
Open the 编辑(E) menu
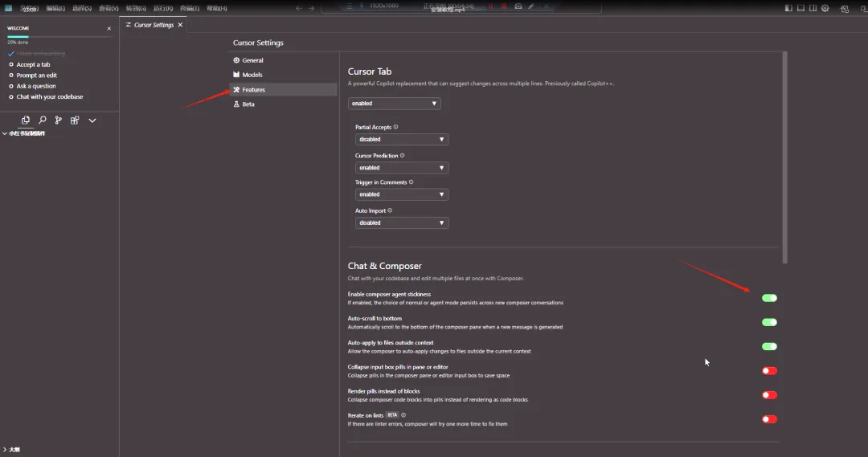coord(55,8)
